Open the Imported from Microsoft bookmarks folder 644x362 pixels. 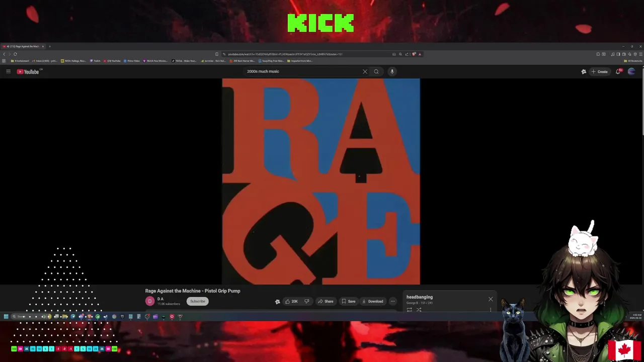pos(300,61)
